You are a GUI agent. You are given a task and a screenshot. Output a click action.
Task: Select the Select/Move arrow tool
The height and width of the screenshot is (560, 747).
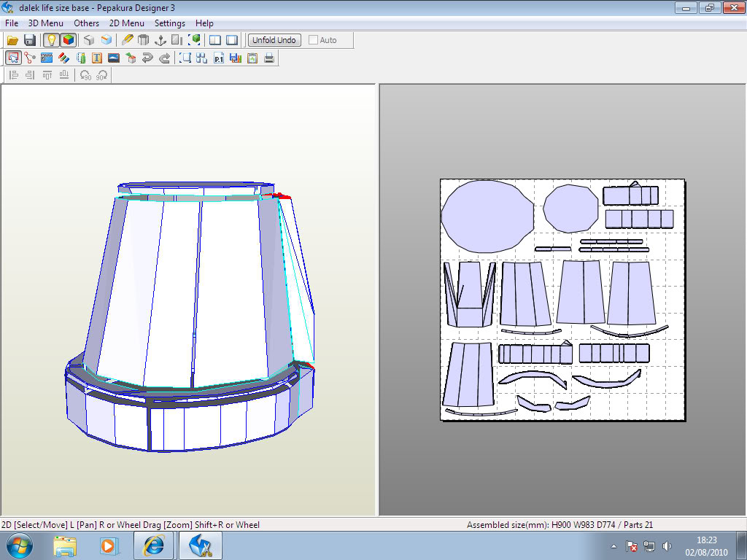pyautogui.click(x=12, y=58)
